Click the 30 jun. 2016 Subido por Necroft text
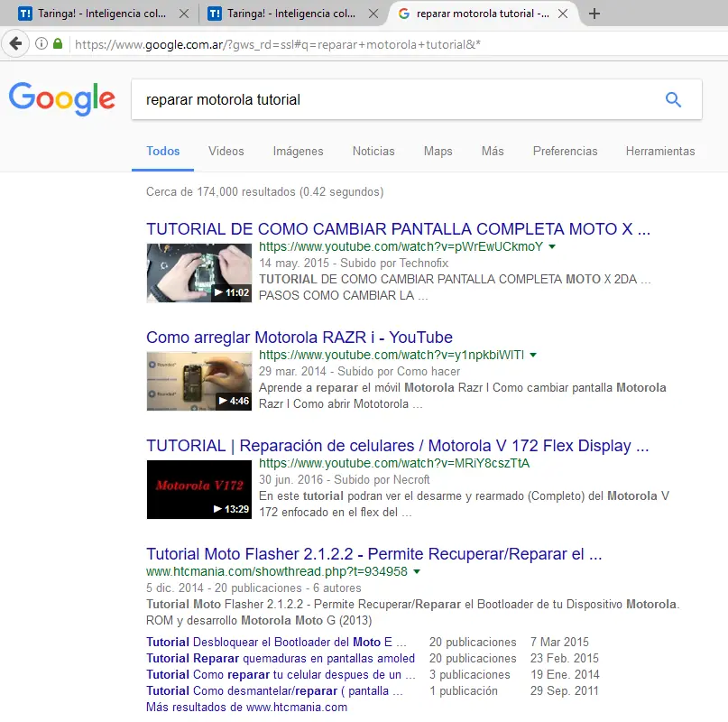Image resolution: width=728 pixels, height=722 pixels. pyautogui.click(x=344, y=479)
